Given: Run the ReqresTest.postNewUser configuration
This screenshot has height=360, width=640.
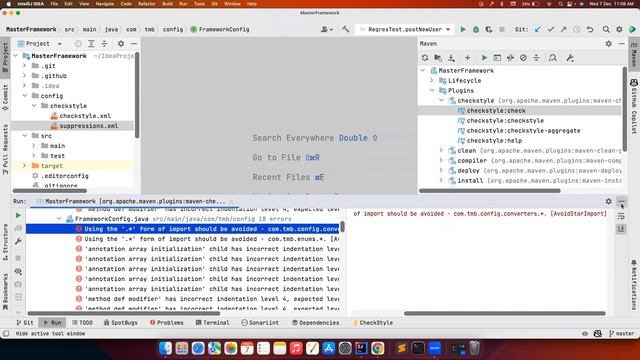Looking at the screenshot, I should tap(463, 29).
